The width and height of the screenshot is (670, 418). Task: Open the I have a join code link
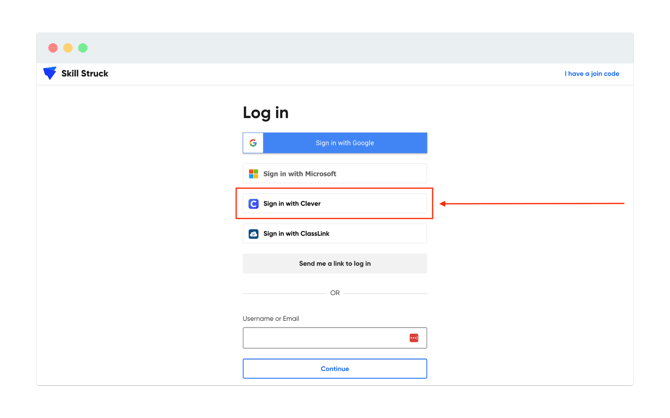coord(591,74)
